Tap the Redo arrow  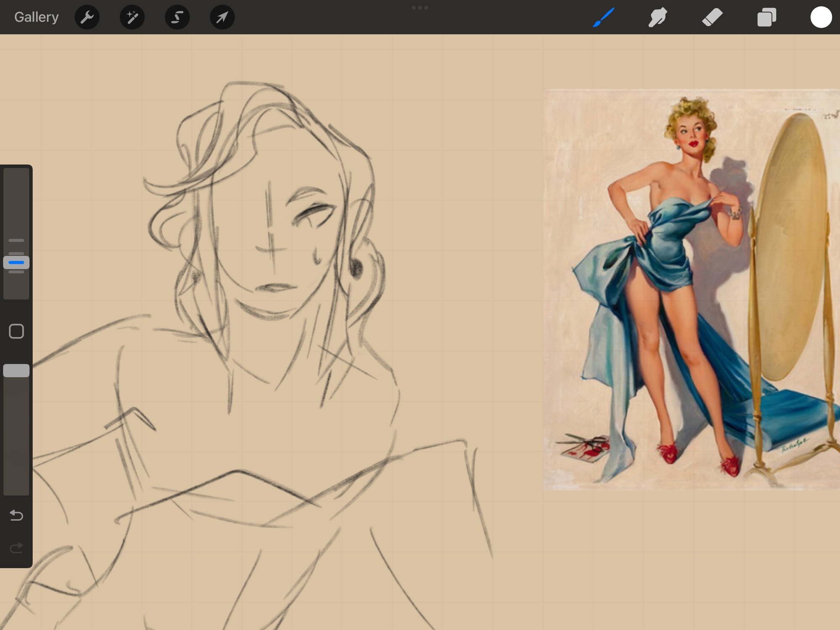[16, 548]
